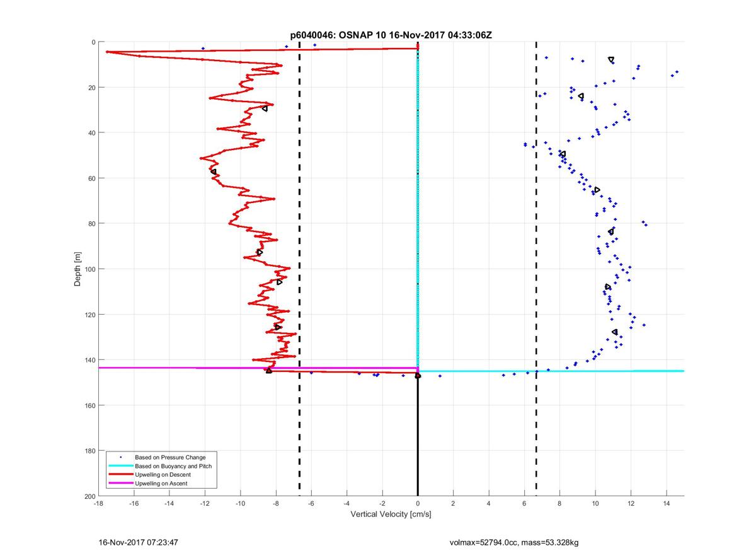756x558 pixels.
Task: Click depth-axis tick label 200
Action: click(x=89, y=496)
